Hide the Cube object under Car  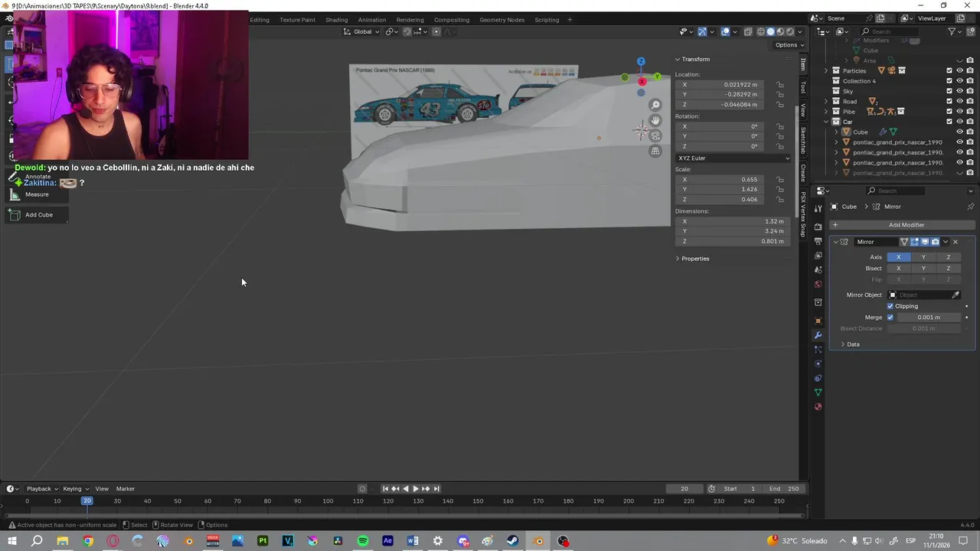960,132
